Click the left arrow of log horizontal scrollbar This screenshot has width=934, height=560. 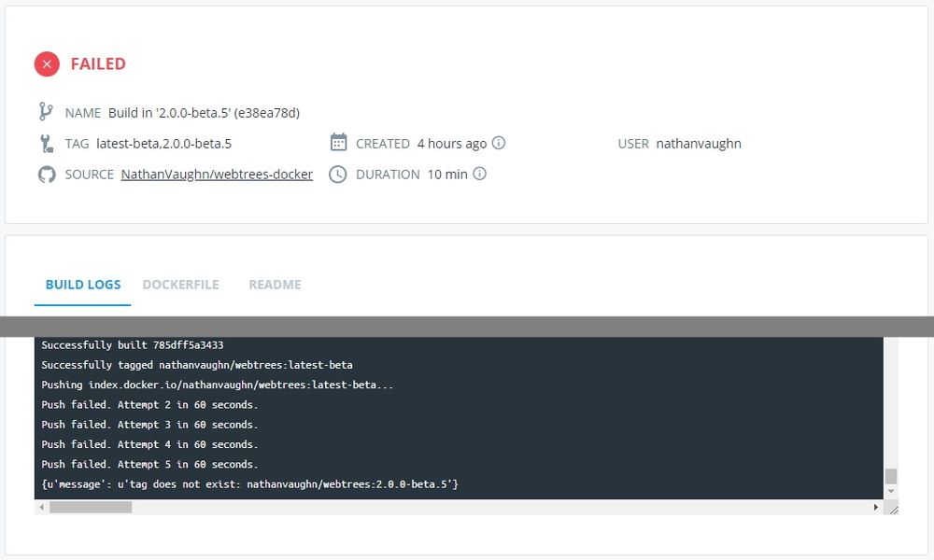[41, 507]
